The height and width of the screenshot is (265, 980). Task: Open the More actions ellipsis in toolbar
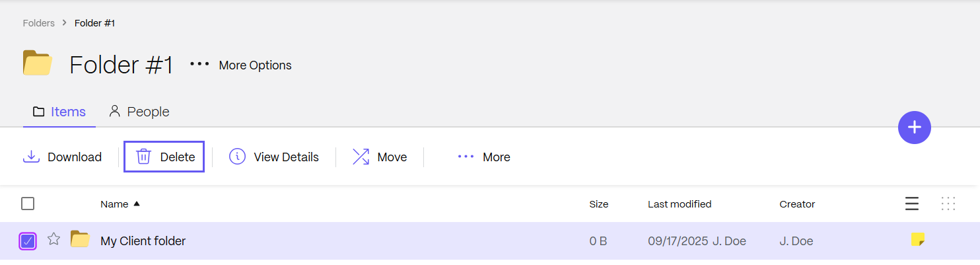466,157
